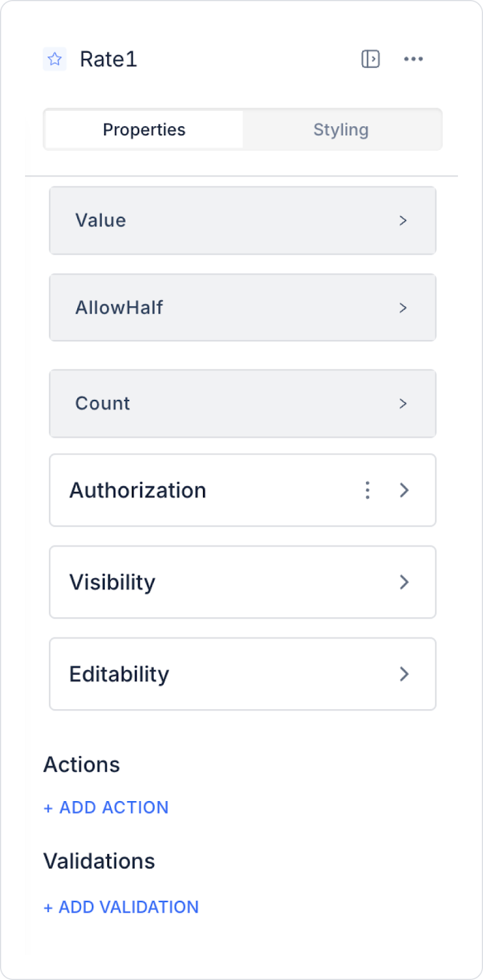The height and width of the screenshot is (980, 483).
Task: Click the plus icon for Add Validation
Action: 48,908
